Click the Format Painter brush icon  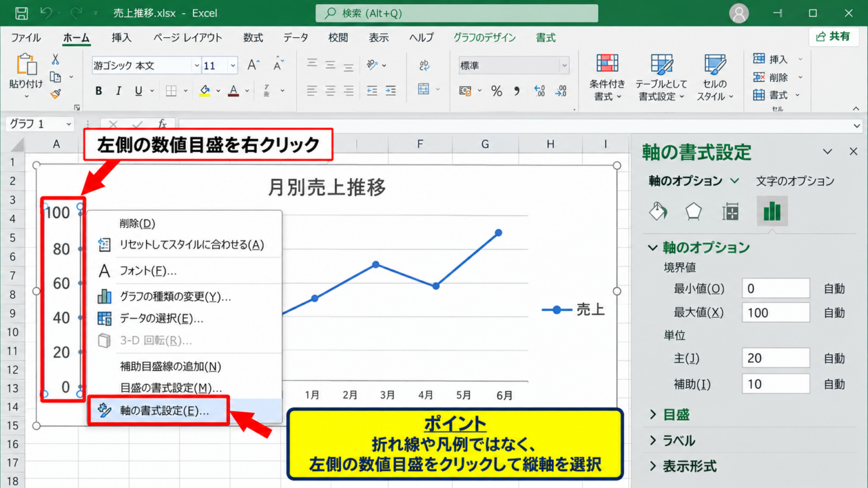pos(56,94)
